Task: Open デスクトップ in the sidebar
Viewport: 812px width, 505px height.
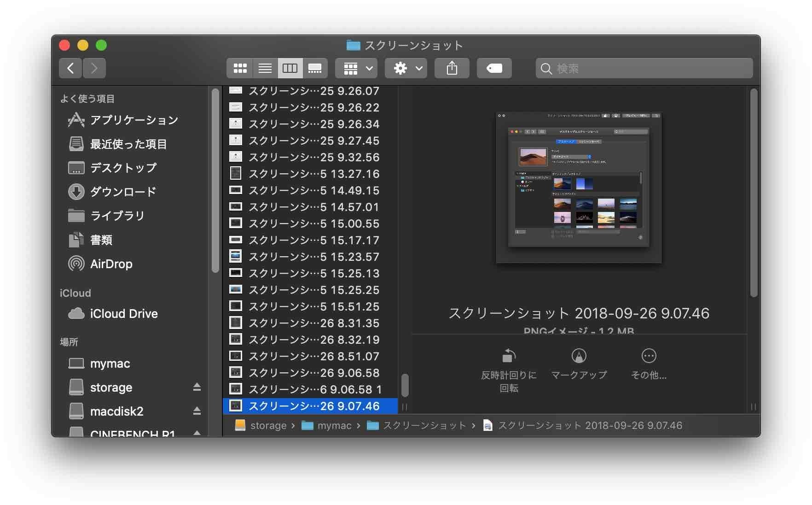Action: (112, 168)
